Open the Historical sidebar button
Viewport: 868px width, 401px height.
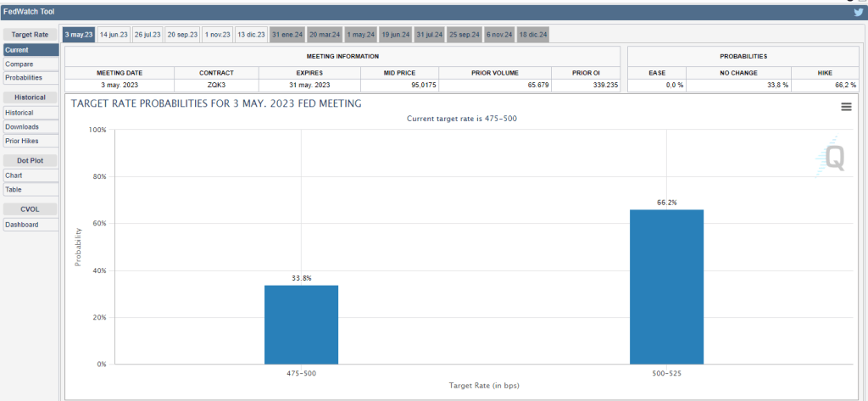(31, 113)
